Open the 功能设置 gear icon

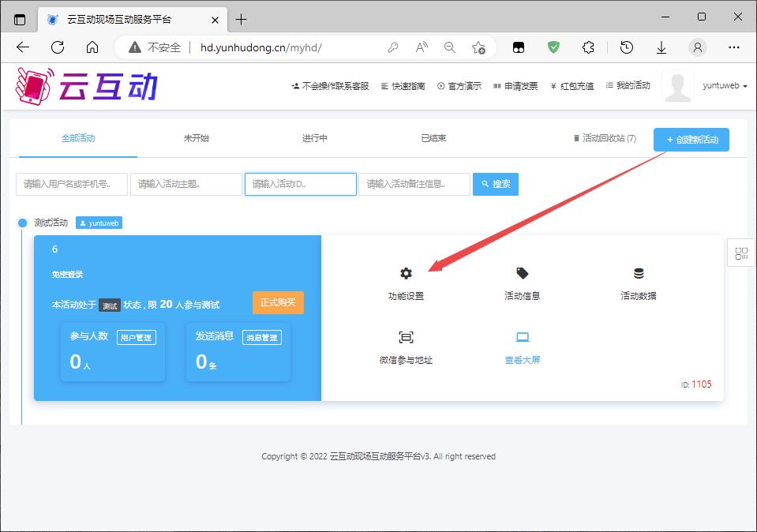tap(406, 273)
